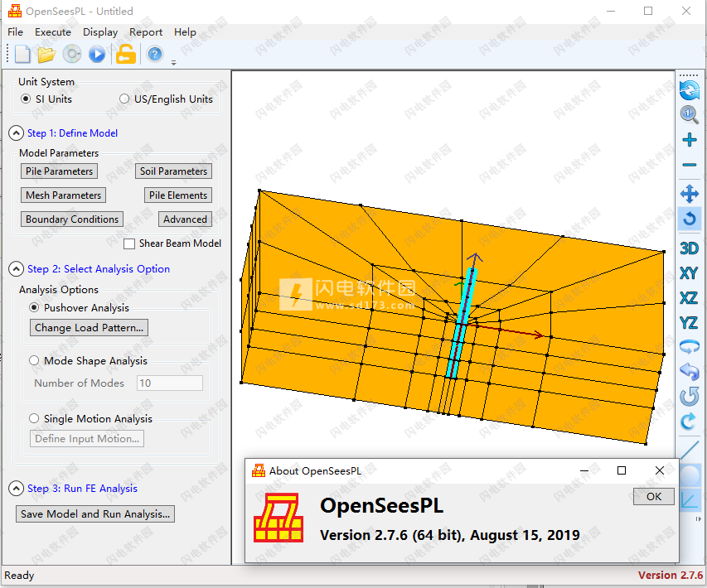The image size is (707, 588).
Task: Click Step 2: Select Analysis Option link
Action: pyautogui.click(x=99, y=269)
